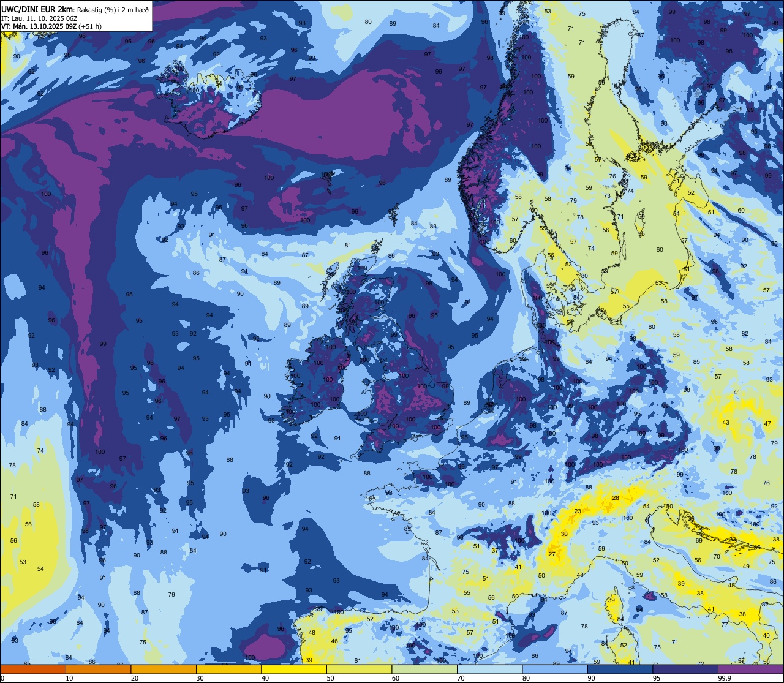Screen dimensions: 784x683
Task: Select the orange 10–20 legend segment
Action: coord(98,669)
